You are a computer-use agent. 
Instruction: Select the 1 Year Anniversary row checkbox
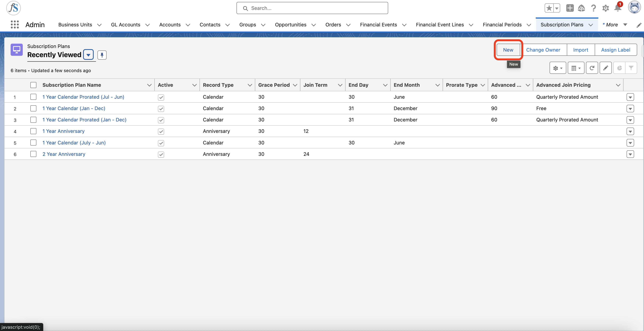pyautogui.click(x=33, y=131)
